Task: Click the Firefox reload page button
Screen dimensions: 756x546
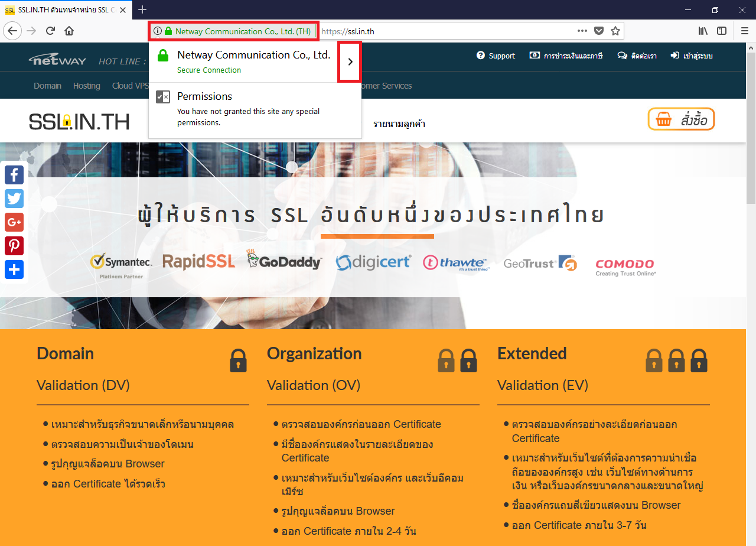Action: pyautogui.click(x=51, y=31)
